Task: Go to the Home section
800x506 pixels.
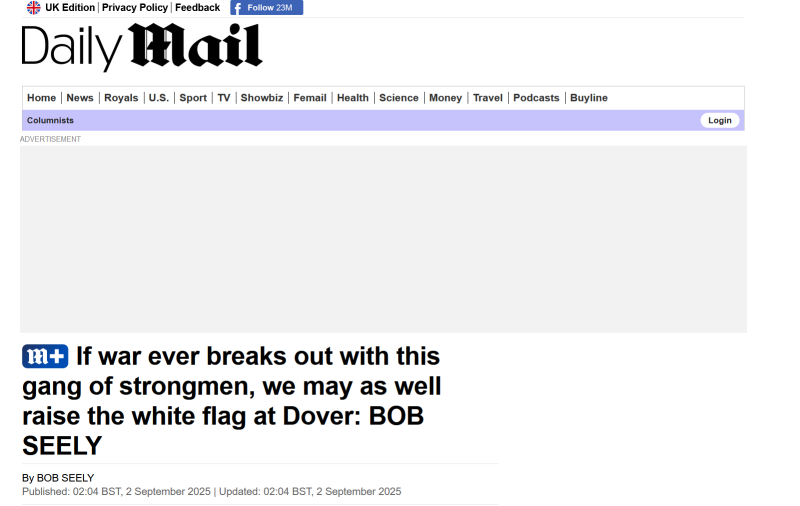Action: [x=41, y=98]
